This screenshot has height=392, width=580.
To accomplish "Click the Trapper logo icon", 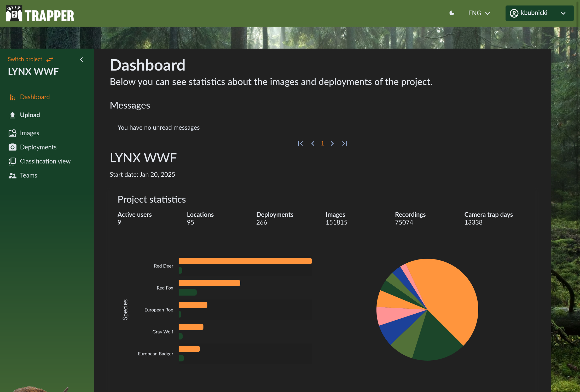I will click(14, 13).
